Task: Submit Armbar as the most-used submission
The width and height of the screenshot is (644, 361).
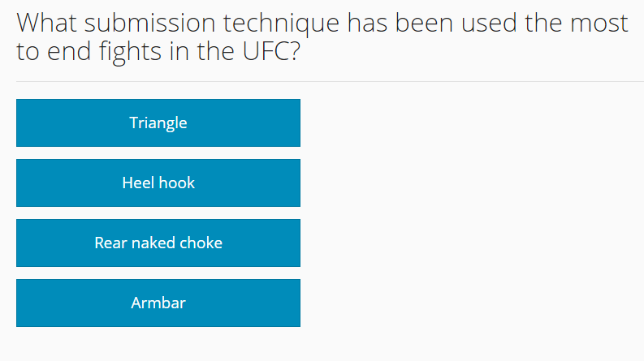Action: 158,303
